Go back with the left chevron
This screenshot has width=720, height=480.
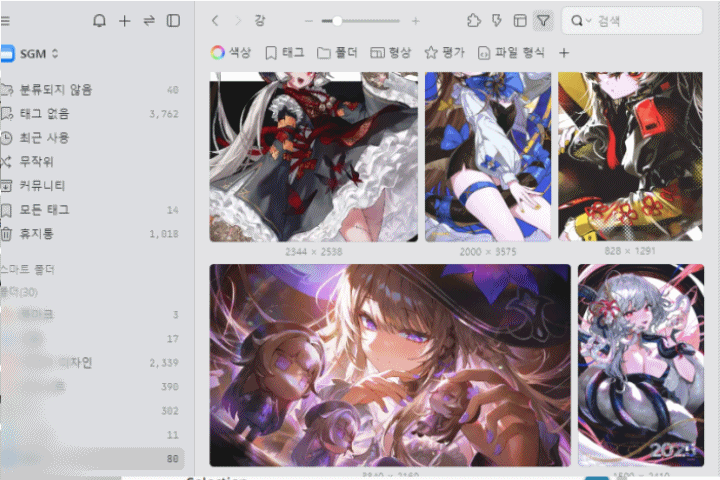(x=215, y=21)
